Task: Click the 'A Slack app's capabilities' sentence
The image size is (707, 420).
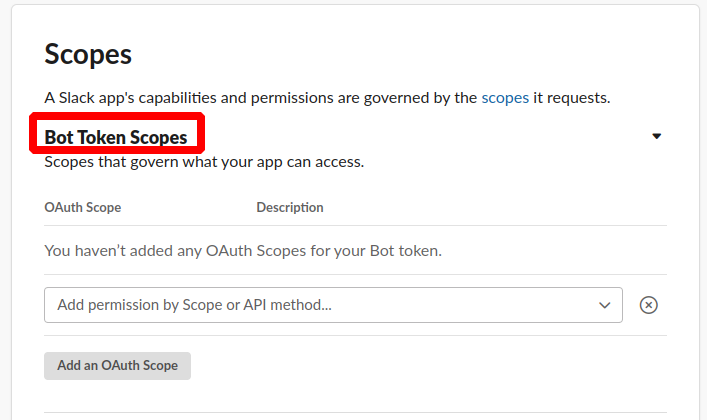Action: 327,98
